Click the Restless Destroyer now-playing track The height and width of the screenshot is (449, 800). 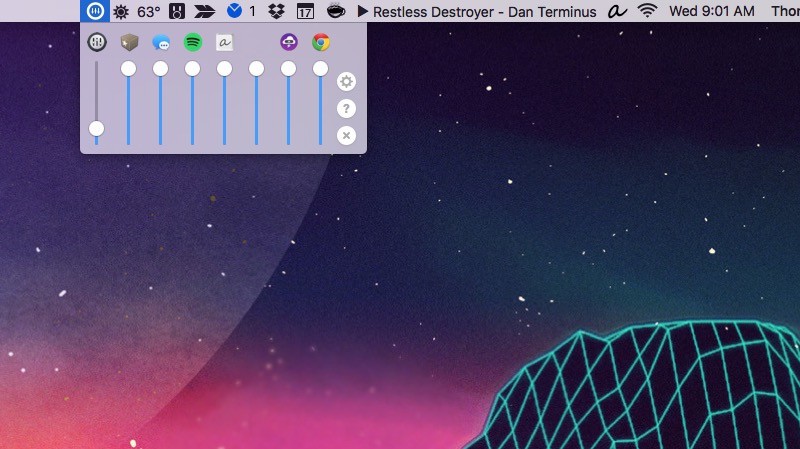coord(484,12)
